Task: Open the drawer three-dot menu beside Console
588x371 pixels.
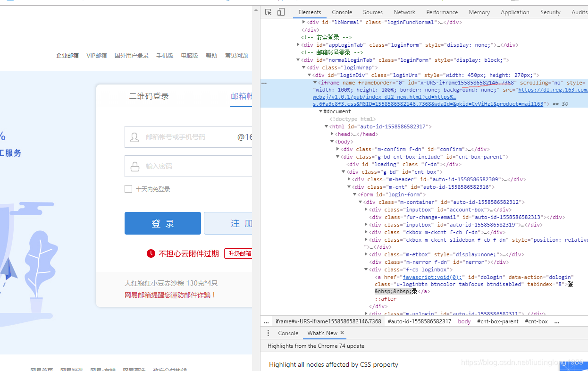Action: click(x=268, y=333)
